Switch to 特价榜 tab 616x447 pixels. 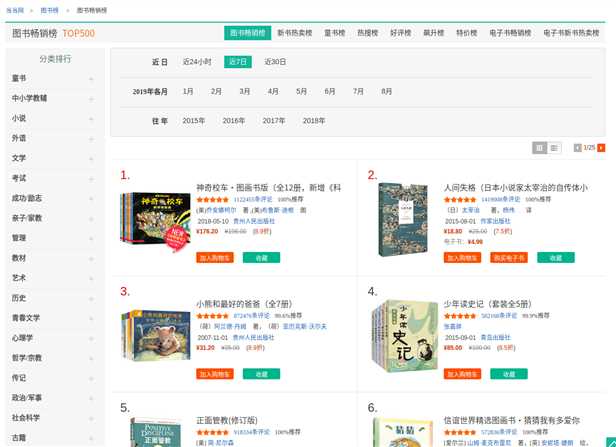467,33
